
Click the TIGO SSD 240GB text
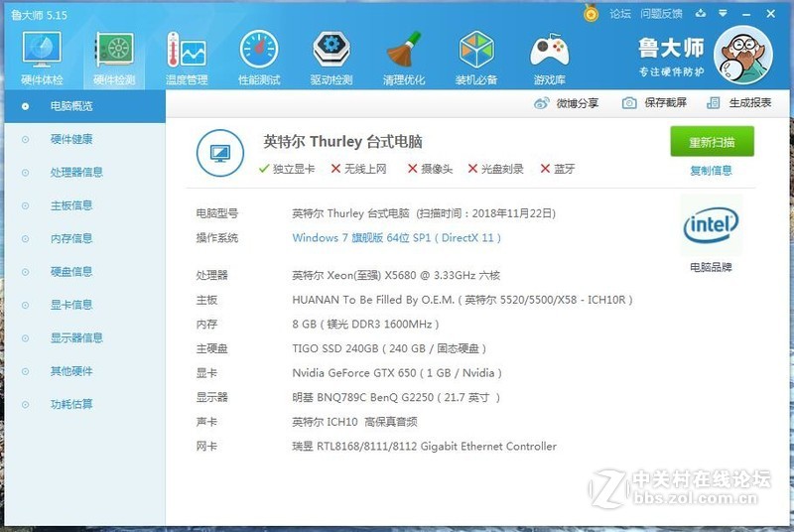tap(389, 348)
